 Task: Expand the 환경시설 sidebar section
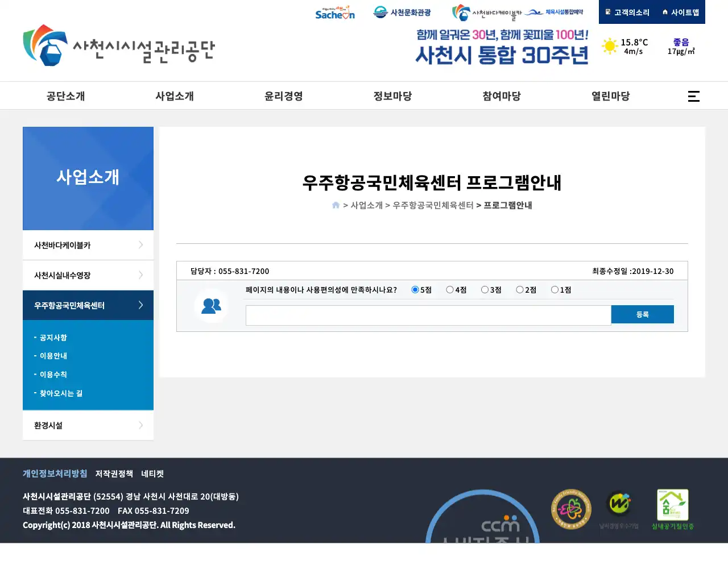pos(88,425)
